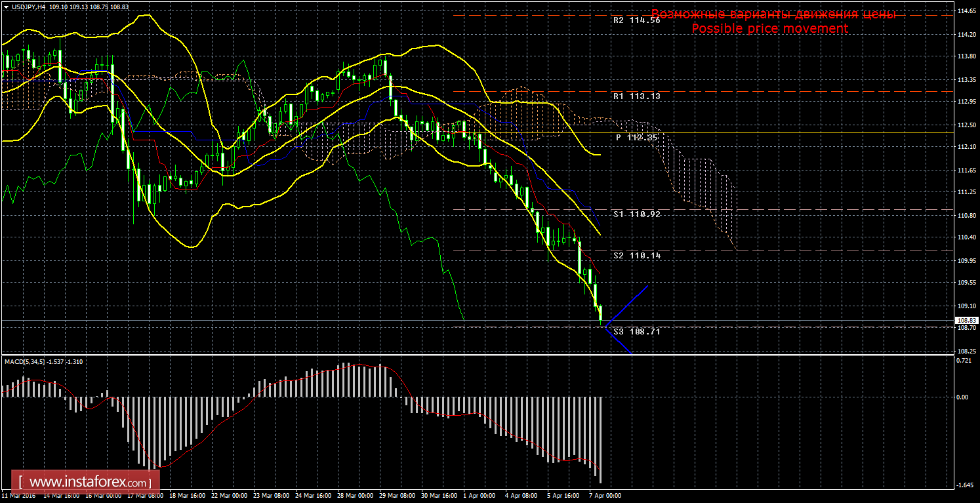Click 110.80 on the price scale
980x503 pixels.
(966, 215)
